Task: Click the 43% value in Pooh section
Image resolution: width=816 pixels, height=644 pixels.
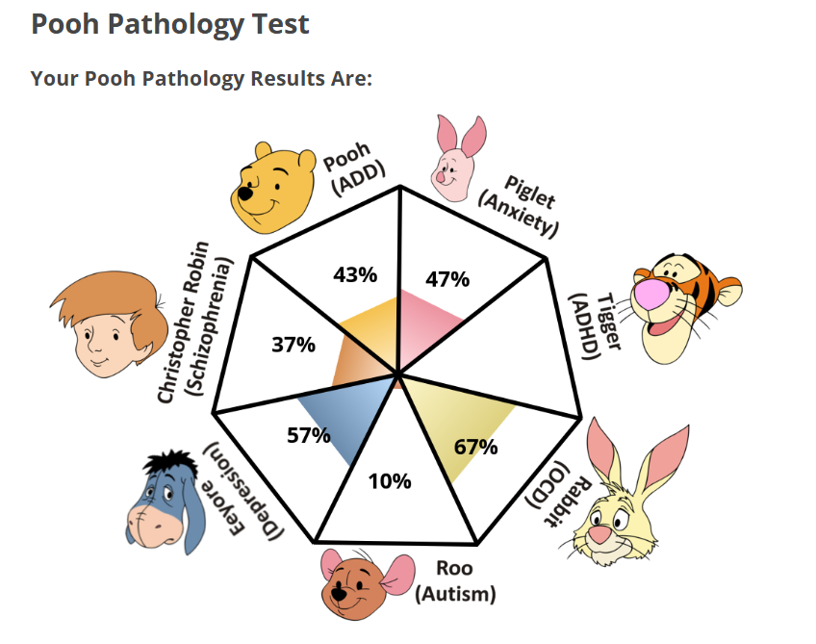Action: pyautogui.click(x=355, y=275)
